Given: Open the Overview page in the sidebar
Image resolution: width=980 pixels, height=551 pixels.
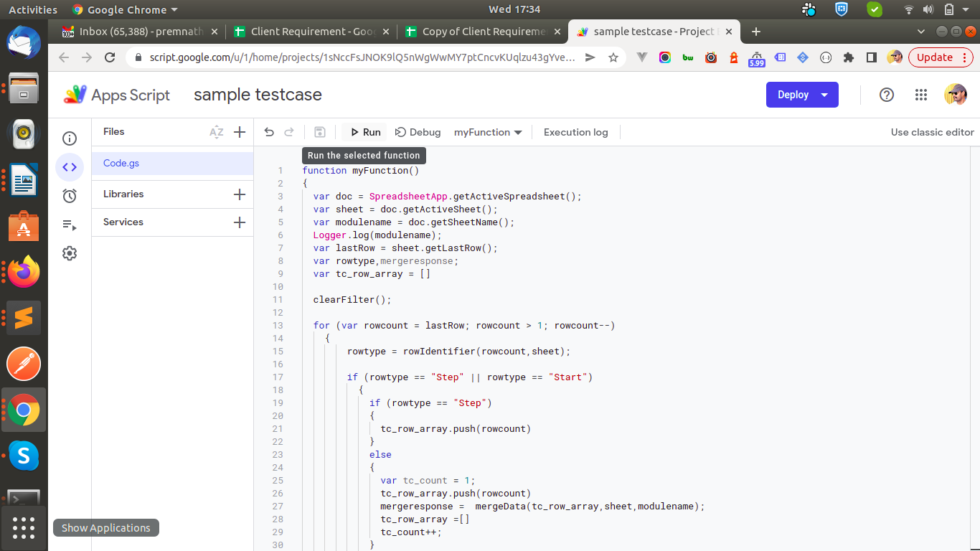Looking at the screenshot, I should pos(70,138).
